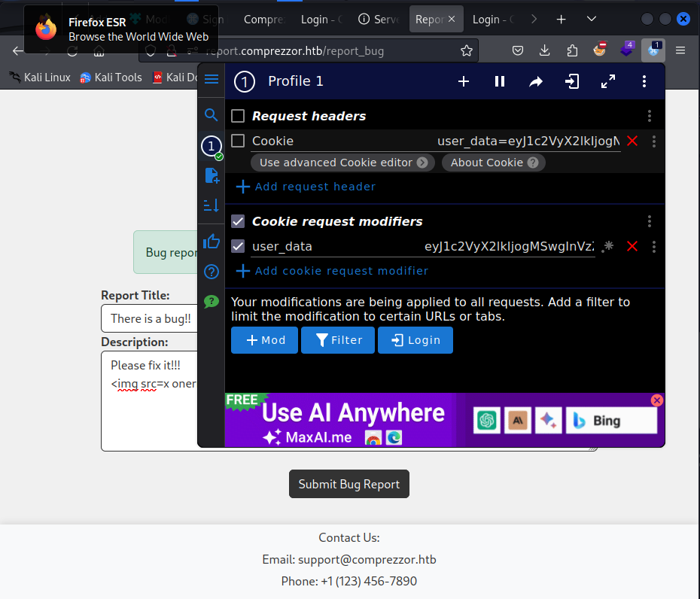Toggle the Request headers checkbox

[x=238, y=116]
